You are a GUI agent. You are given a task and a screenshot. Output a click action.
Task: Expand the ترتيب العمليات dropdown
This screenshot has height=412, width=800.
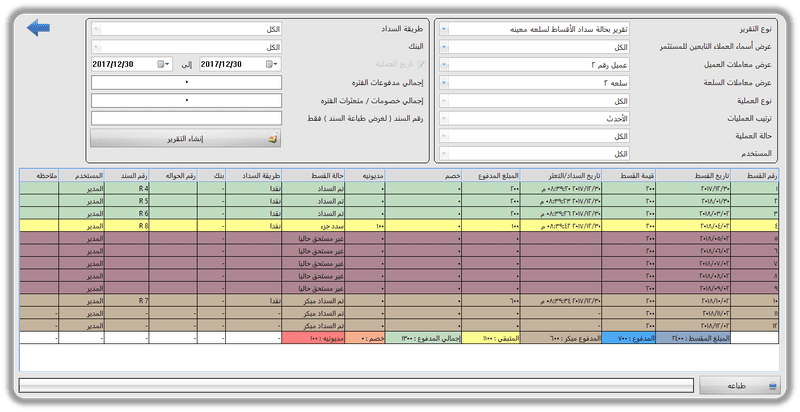pos(445,119)
